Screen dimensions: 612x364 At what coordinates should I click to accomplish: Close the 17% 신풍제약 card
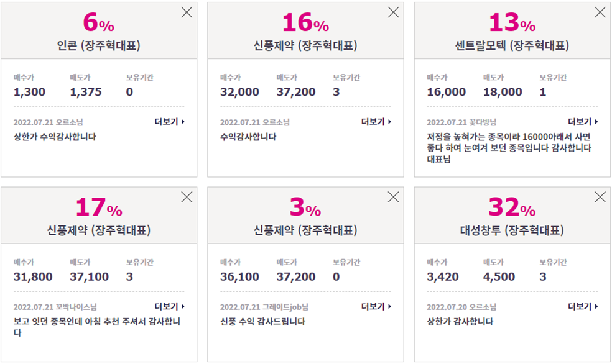(x=187, y=197)
